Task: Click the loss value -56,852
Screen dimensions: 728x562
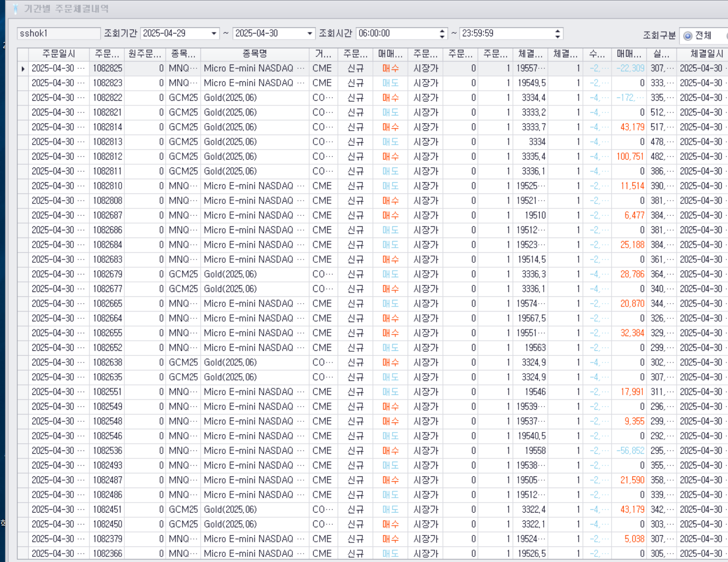Action: tap(630, 450)
